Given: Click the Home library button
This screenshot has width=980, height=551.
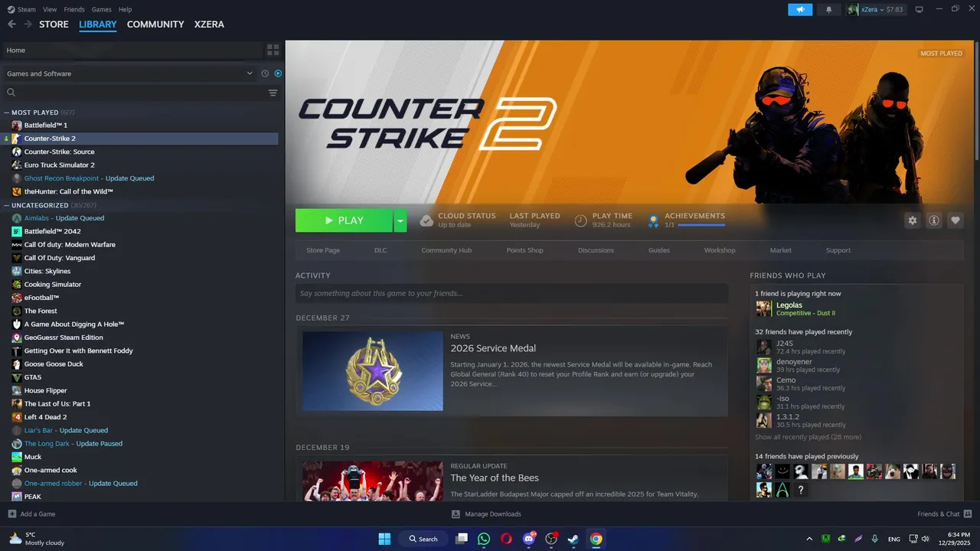Looking at the screenshot, I should pos(132,50).
